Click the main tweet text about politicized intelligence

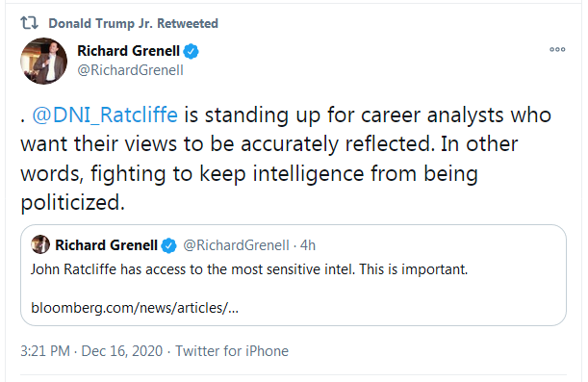tap(286, 159)
